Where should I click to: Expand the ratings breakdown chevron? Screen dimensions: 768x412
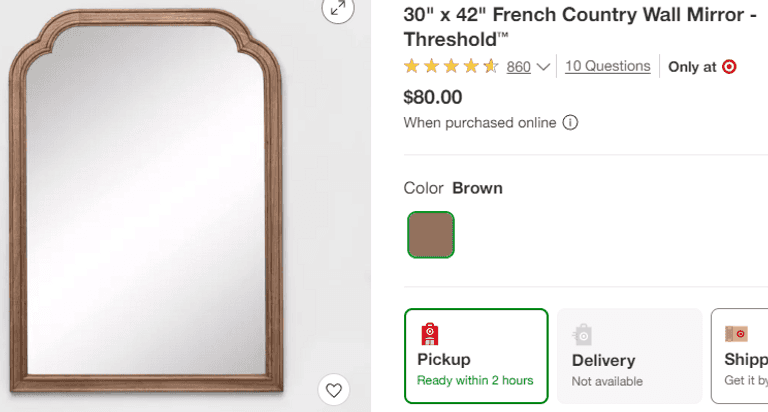544,67
